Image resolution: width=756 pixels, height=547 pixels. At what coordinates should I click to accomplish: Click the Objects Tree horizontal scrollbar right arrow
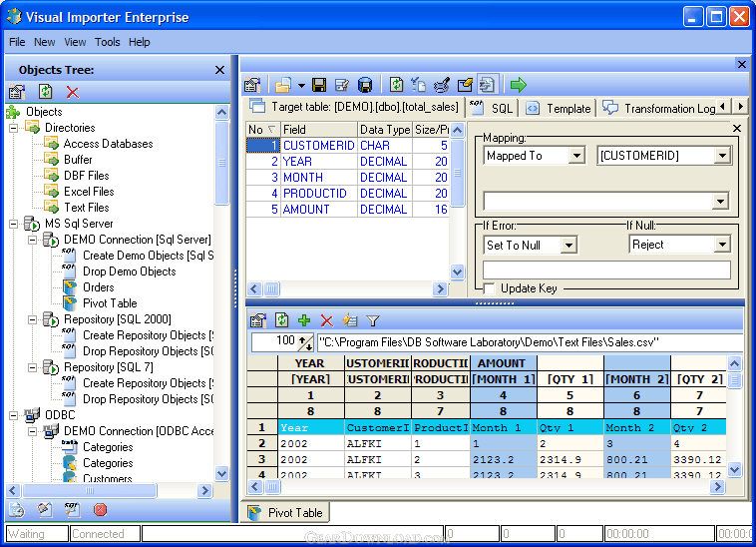click(204, 490)
